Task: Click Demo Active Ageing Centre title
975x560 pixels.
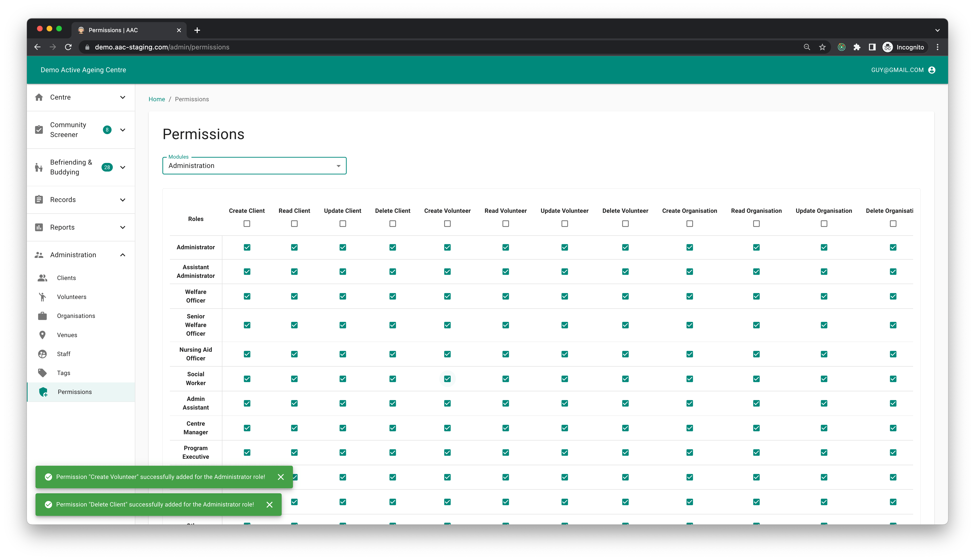Action: click(83, 70)
